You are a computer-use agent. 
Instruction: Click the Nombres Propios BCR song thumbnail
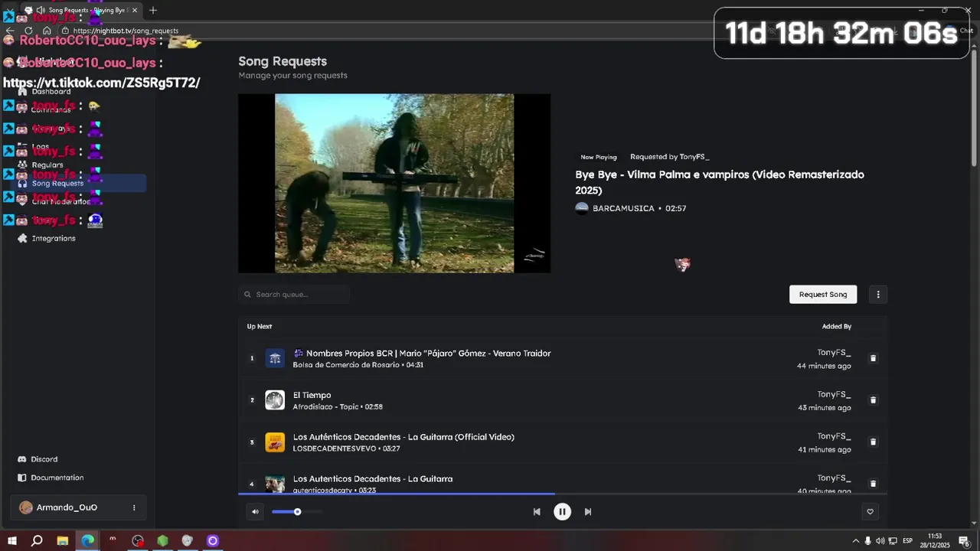tap(275, 358)
